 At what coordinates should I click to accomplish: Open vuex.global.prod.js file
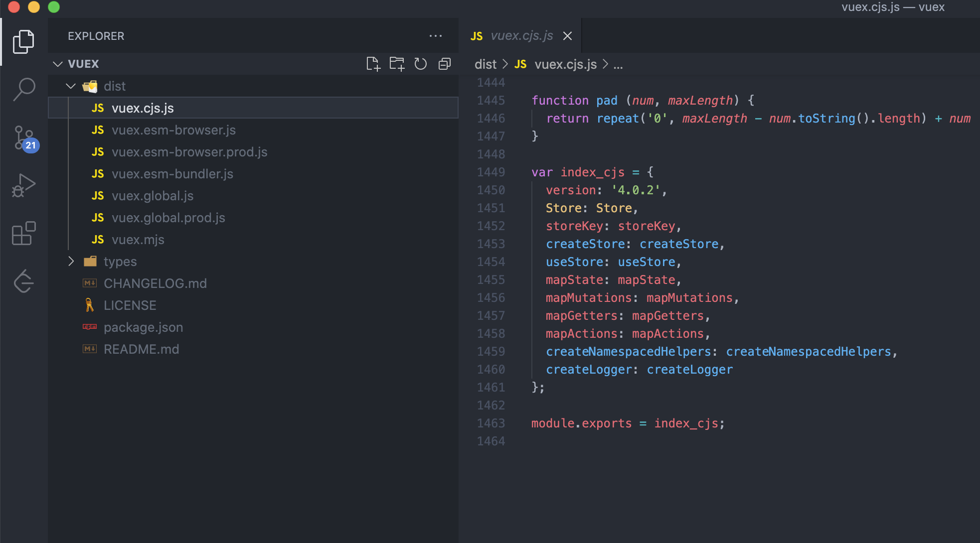pos(168,218)
